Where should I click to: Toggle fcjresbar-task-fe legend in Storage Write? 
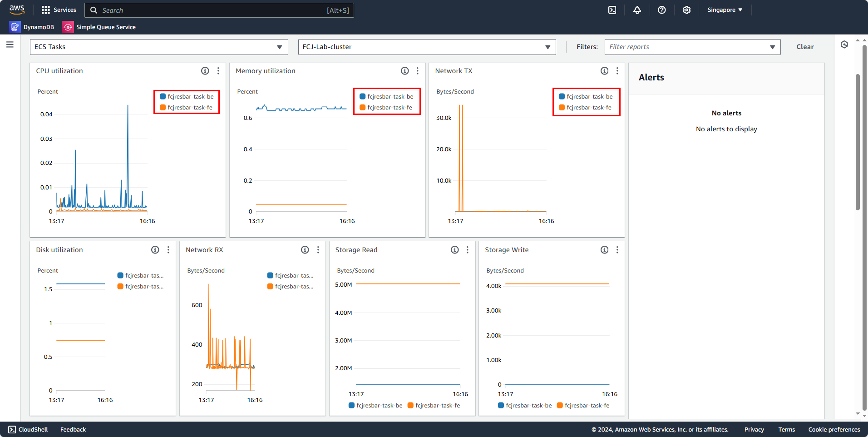click(x=583, y=406)
